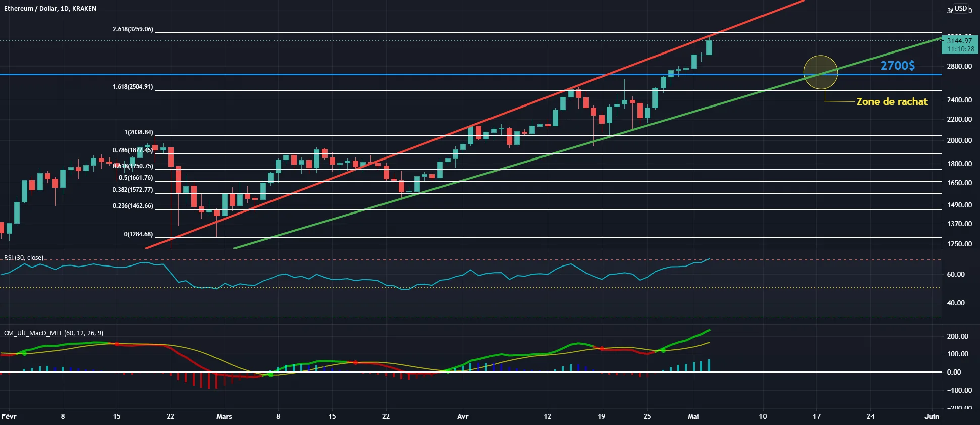Select the CM_Ult_MacD_MTF (60, 12, 26, 9) label
The height and width of the screenshot is (425, 980).
[54, 333]
